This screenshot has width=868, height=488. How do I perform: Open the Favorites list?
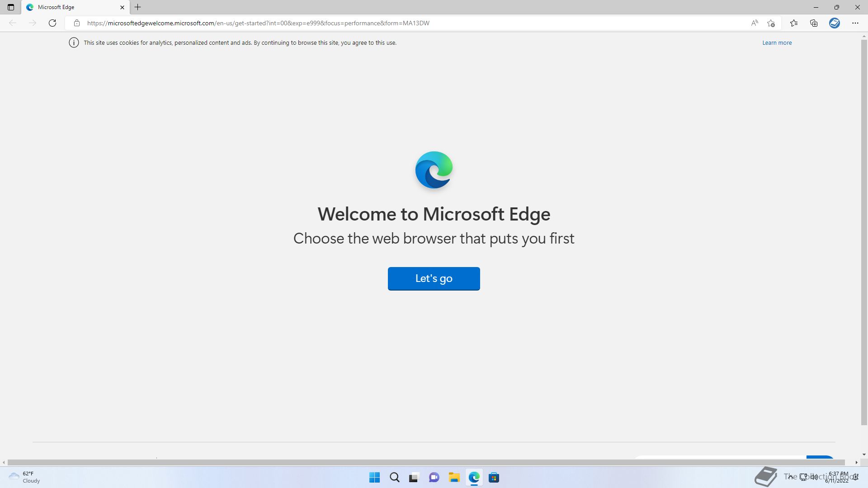(794, 23)
